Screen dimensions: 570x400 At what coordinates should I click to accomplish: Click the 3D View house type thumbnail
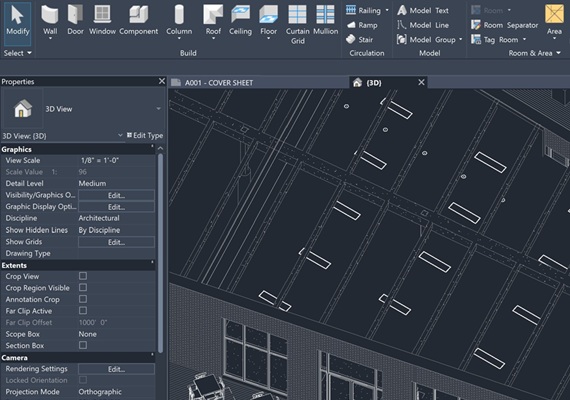[x=23, y=109]
